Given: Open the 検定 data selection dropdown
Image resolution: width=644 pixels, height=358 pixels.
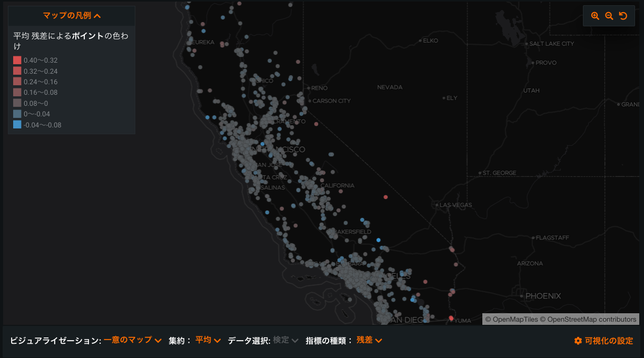Looking at the screenshot, I should [285, 340].
